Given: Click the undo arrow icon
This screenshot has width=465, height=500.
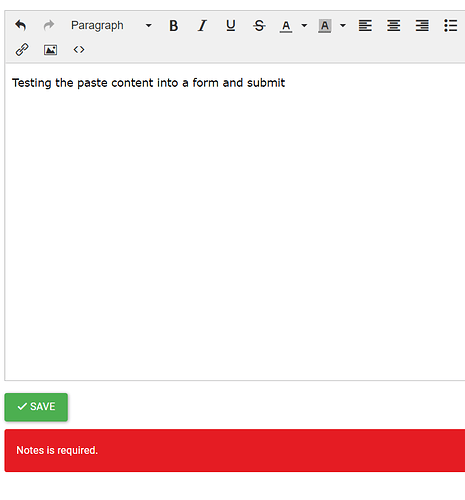Looking at the screenshot, I should click(x=21, y=25).
